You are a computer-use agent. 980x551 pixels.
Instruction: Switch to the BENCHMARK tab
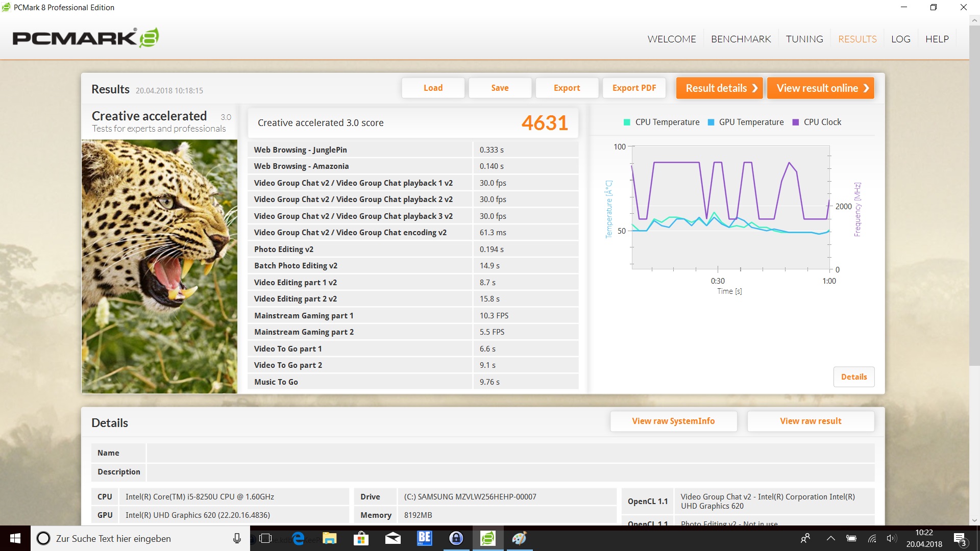click(741, 39)
